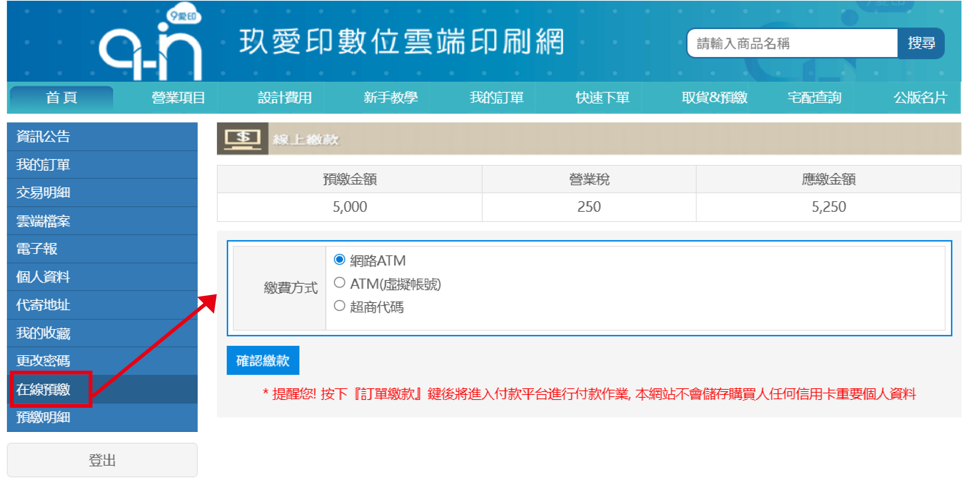Click the 9愛印 site logo
This screenshot has width=980, height=490.
[x=150, y=42]
